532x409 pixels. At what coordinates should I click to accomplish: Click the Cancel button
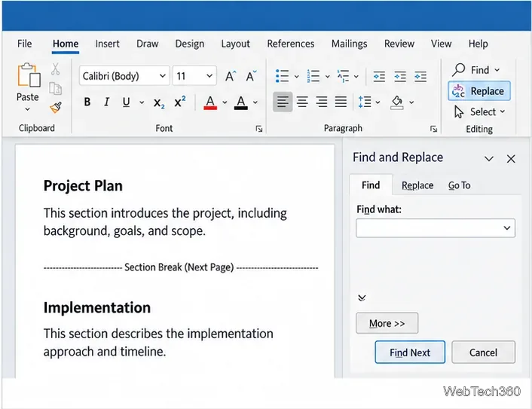click(483, 353)
